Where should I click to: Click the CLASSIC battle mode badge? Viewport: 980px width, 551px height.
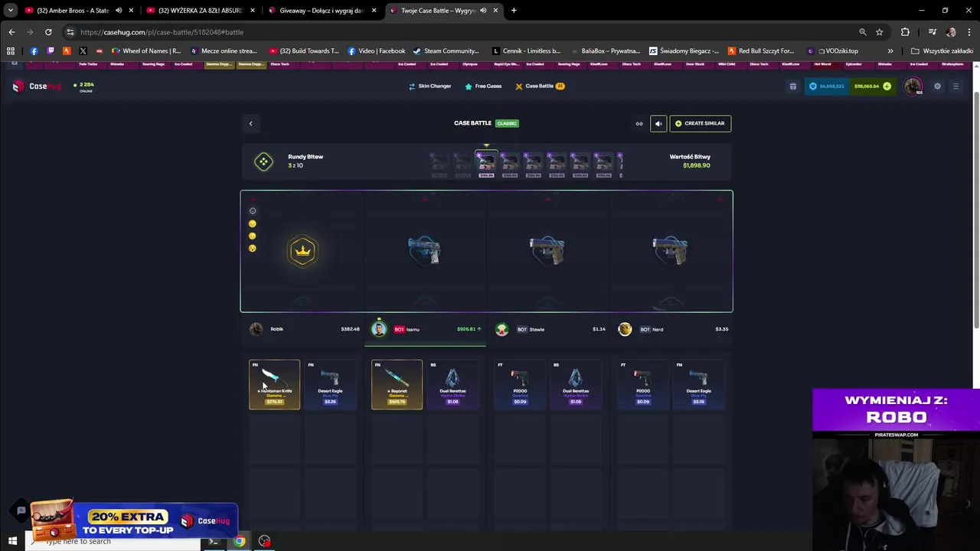(507, 123)
